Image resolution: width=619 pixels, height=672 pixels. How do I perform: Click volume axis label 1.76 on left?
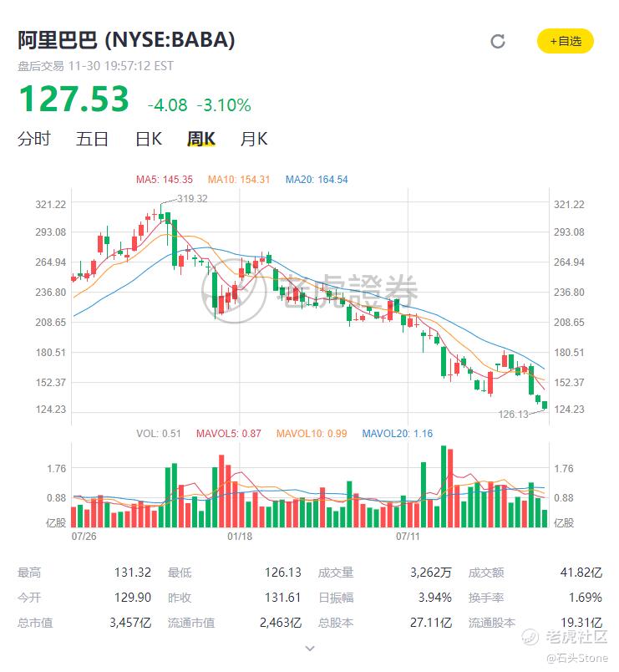57,468
